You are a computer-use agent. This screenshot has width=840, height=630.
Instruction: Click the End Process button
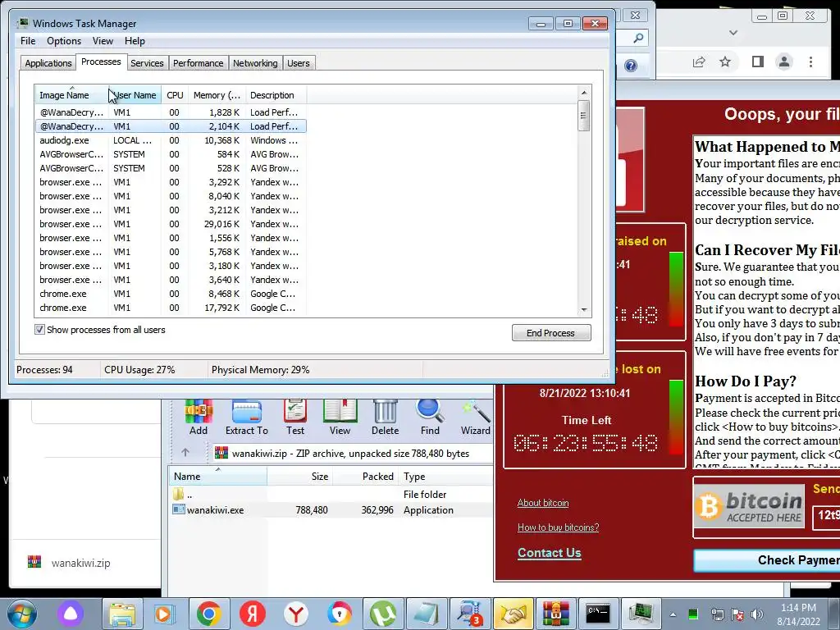551,333
